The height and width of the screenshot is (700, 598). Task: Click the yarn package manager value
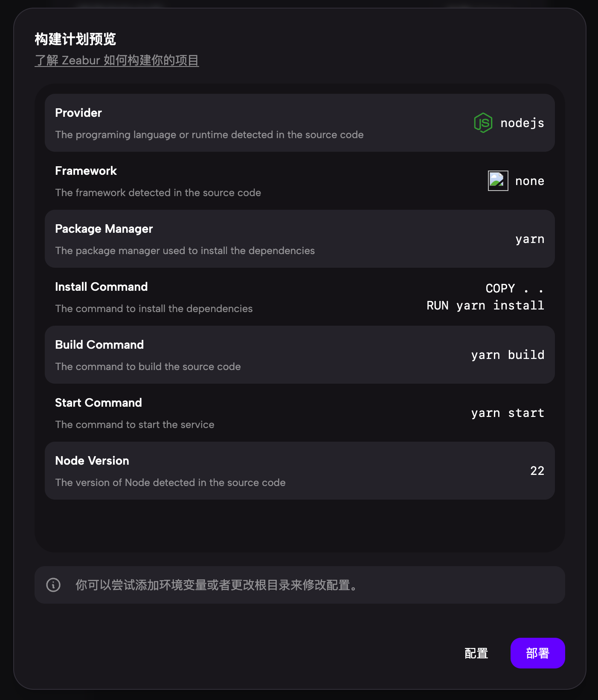(x=529, y=239)
